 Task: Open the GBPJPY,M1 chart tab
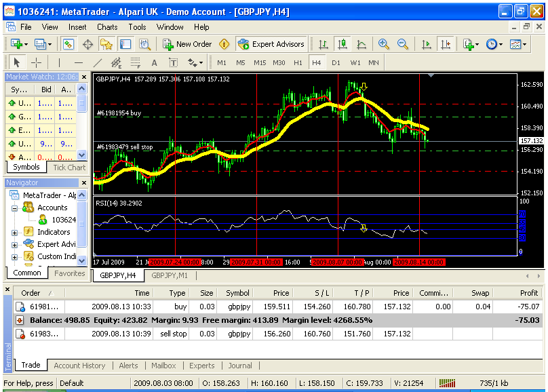point(170,275)
